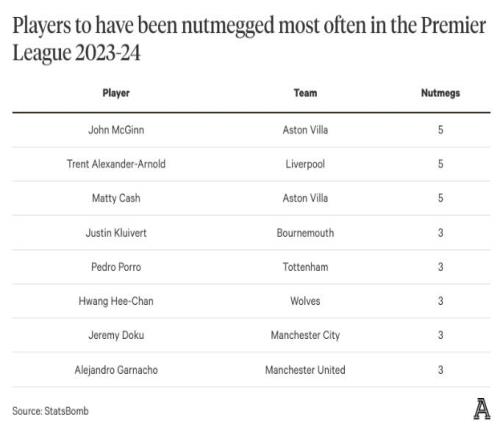The width and height of the screenshot is (500, 440).
Task: Select the Matty Cash player name
Action: pos(116,198)
